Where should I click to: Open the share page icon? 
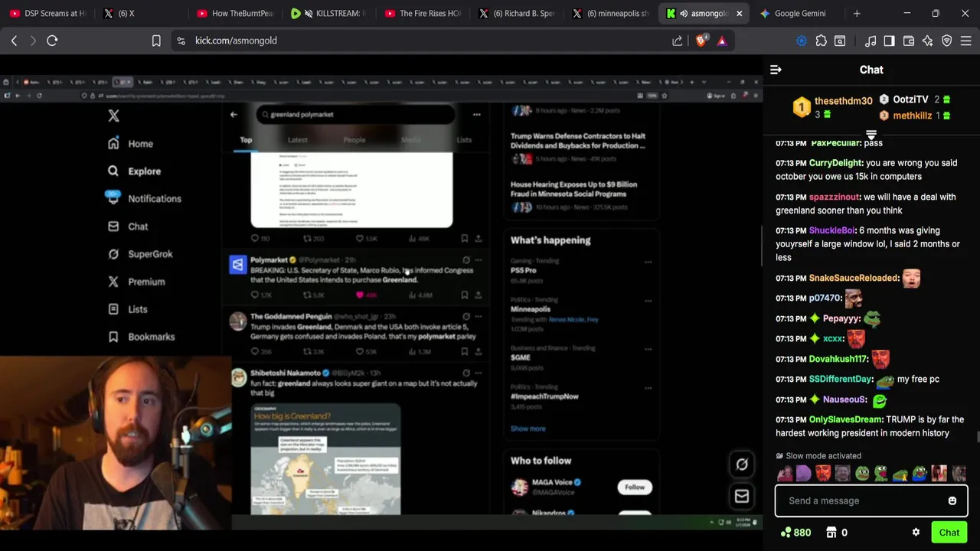(x=678, y=41)
